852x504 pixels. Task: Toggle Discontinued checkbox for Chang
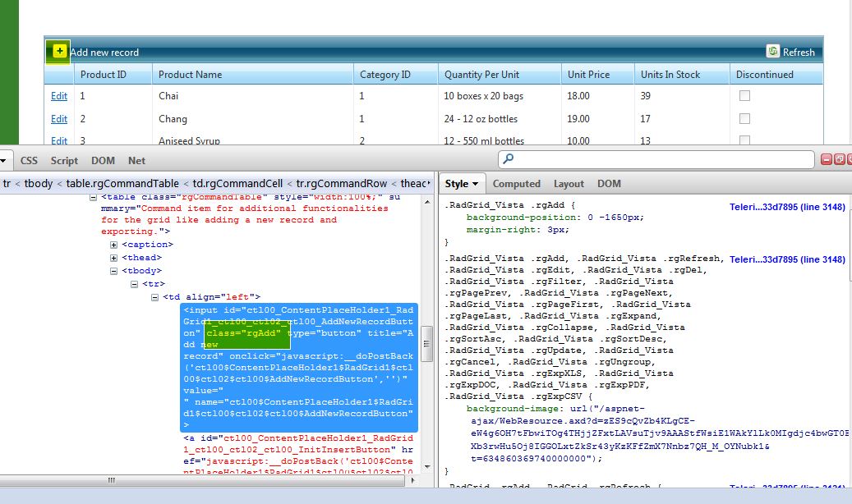pos(744,119)
